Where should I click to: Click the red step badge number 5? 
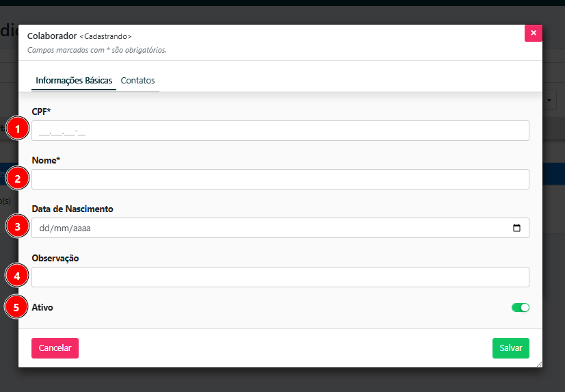pyautogui.click(x=18, y=307)
